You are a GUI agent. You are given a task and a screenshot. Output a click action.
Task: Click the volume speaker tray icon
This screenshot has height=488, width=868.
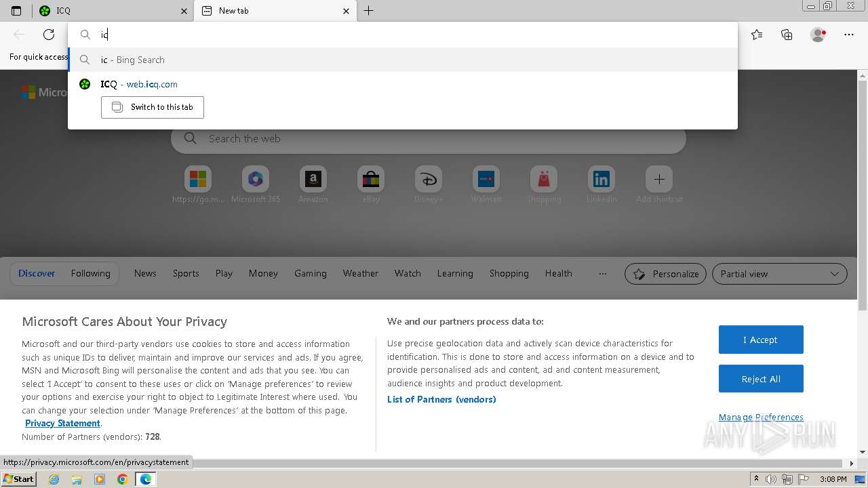click(771, 479)
